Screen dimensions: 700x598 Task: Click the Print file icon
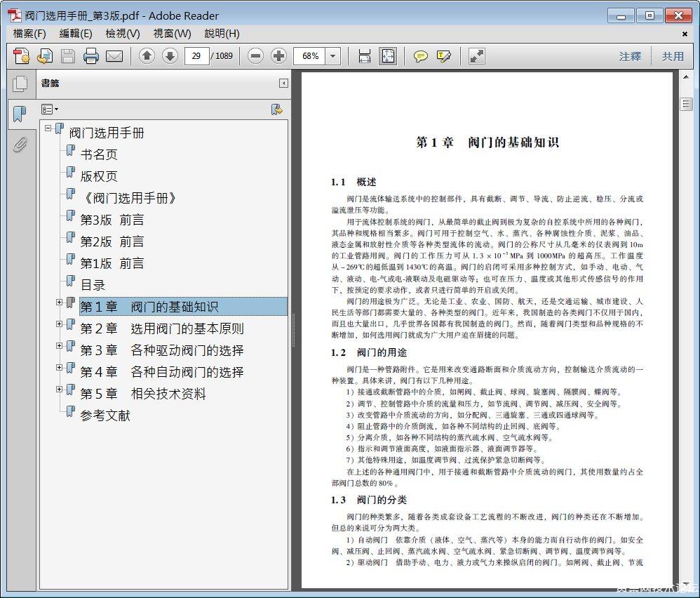pyautogui.click(x=90, y=56)
